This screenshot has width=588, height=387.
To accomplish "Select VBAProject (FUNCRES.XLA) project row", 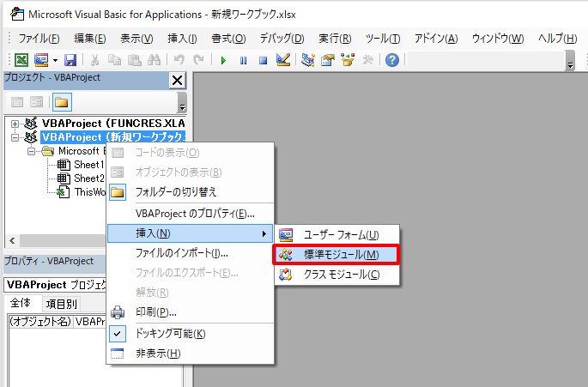I will click(x=113, y=124).
